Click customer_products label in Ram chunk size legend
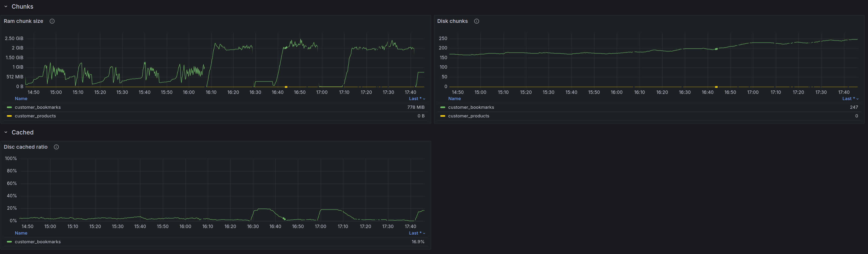Viewport: 868px width, 254px height. click(x=36, y=116)
